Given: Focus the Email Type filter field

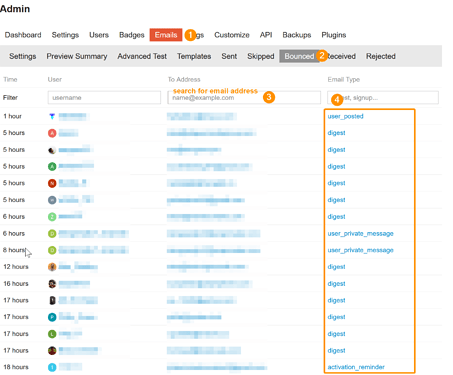Looking at the screenshot, I should click(383, 98).
